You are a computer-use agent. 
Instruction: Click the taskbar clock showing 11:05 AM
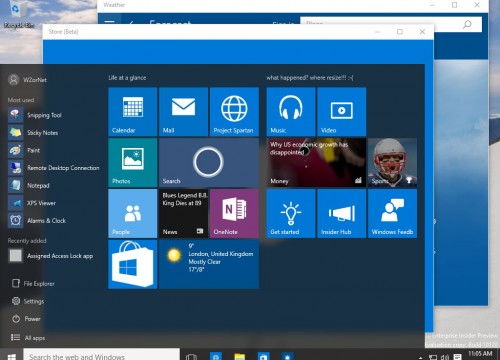(x=480, y=355)
